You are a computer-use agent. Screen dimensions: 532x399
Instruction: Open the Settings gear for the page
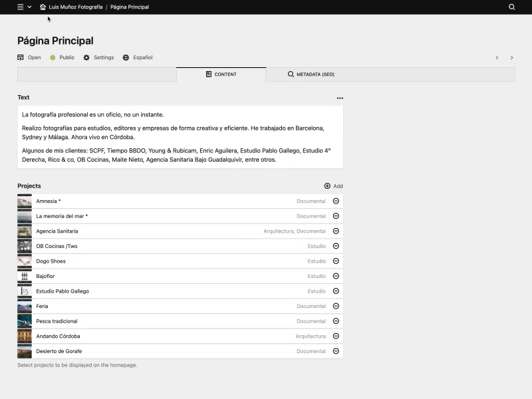coord(86,57)
